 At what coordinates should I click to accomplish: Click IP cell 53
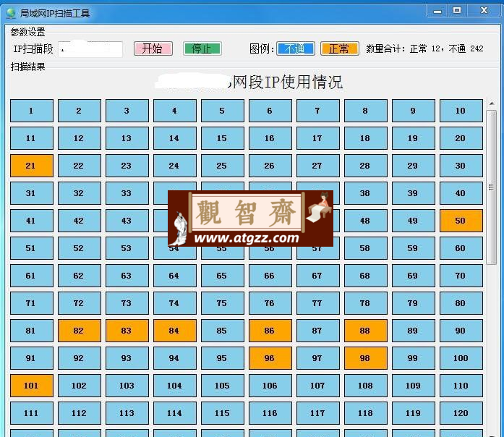coord(127,248)
